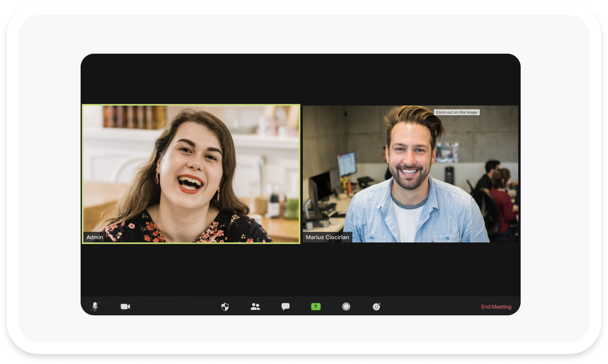This screenshot has width=608, height=364.
Task: Toggle the video camera icon
Action: click(126, 307)
